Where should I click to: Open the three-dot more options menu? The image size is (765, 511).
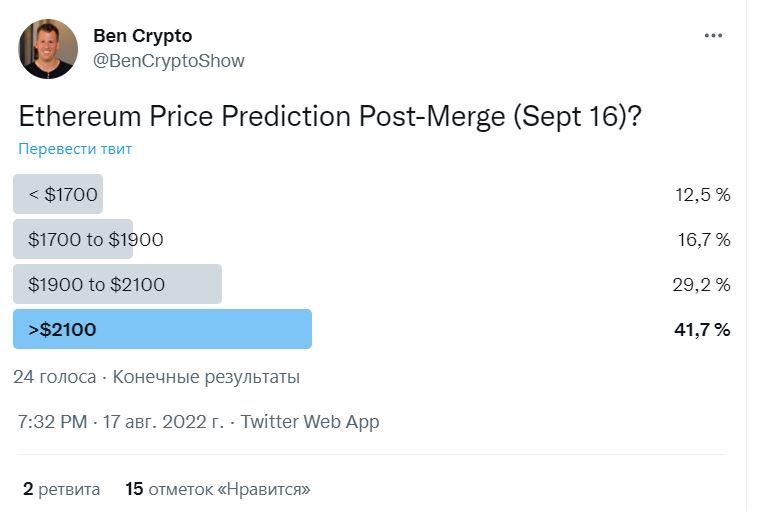click(712, 36)
